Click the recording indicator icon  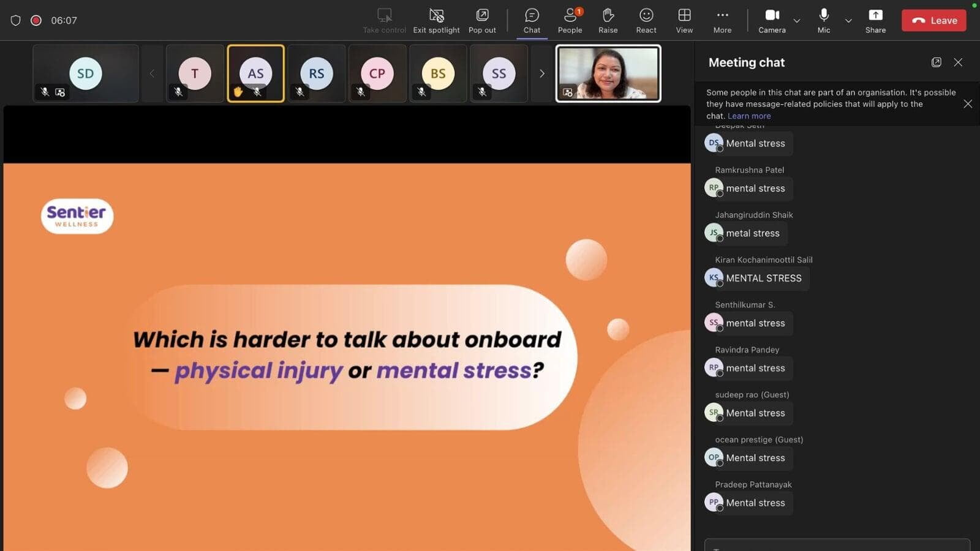[36, 20]
